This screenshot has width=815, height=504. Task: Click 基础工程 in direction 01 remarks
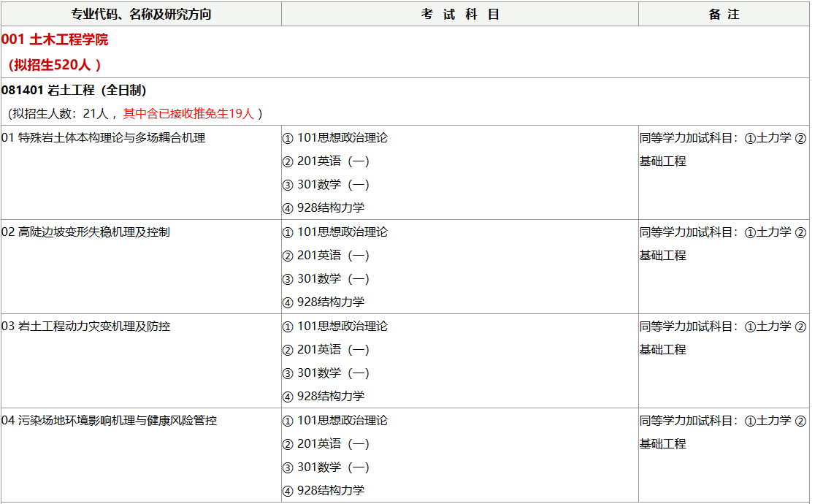(662, 161)
